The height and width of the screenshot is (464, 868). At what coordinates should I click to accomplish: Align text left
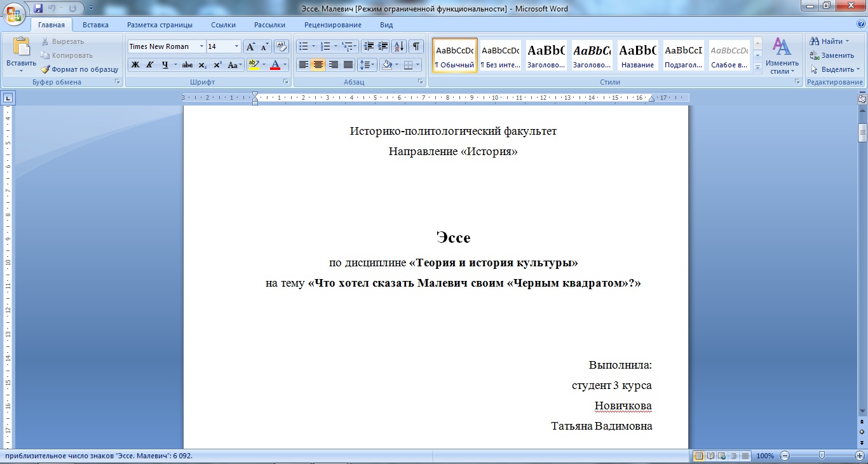tap(303, 65)
